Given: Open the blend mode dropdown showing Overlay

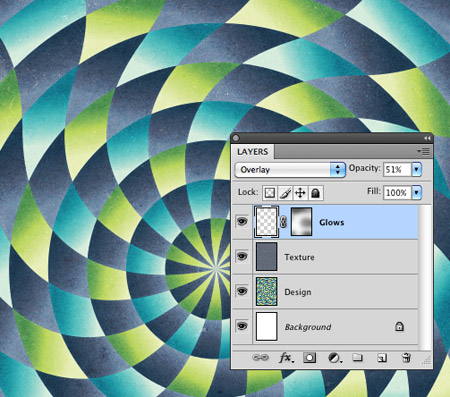Looking at the screenshot, I should click(x=290, y=170).
